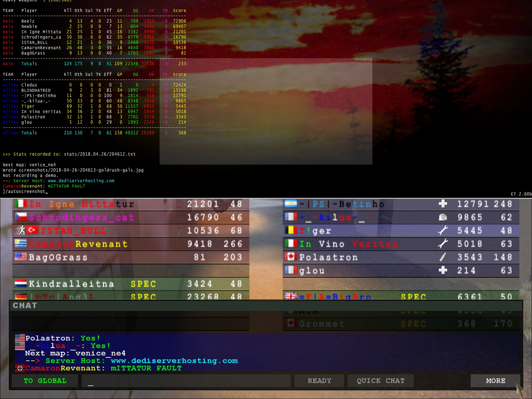Select player name In Igne Mittatur on scoreboard

click(x=82, y=204)
